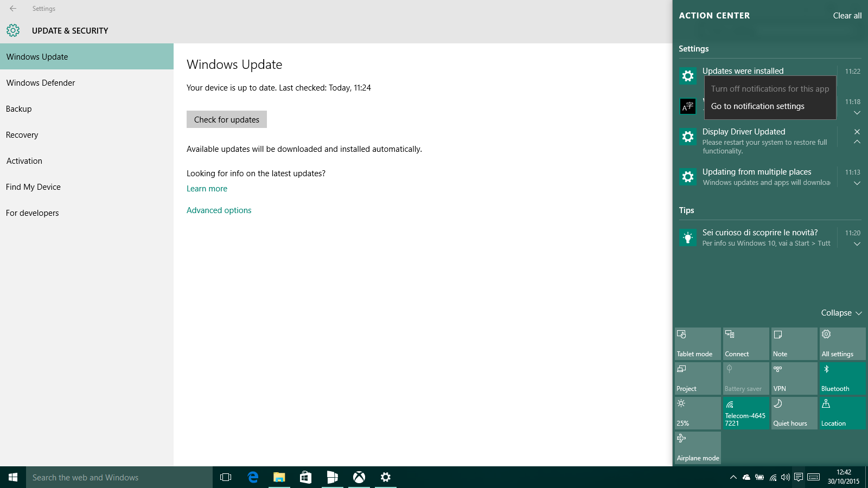The width and height of the screenshot is (868, 488).
Task: Click Clear all in Action Center
Action: [847, 16]
